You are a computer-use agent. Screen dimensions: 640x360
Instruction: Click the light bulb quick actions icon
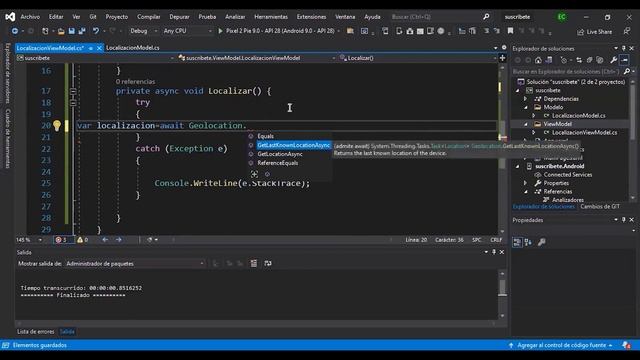(57, 125)
